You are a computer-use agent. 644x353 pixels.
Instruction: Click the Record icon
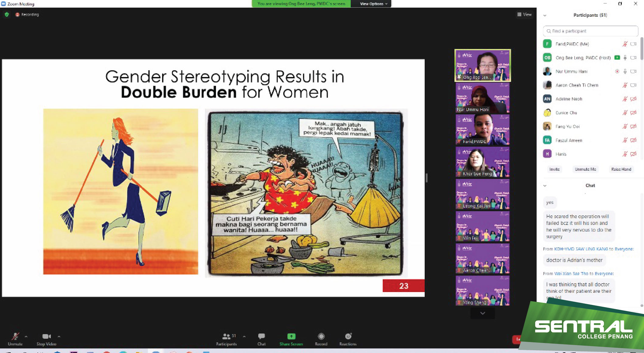click(321, 336)
